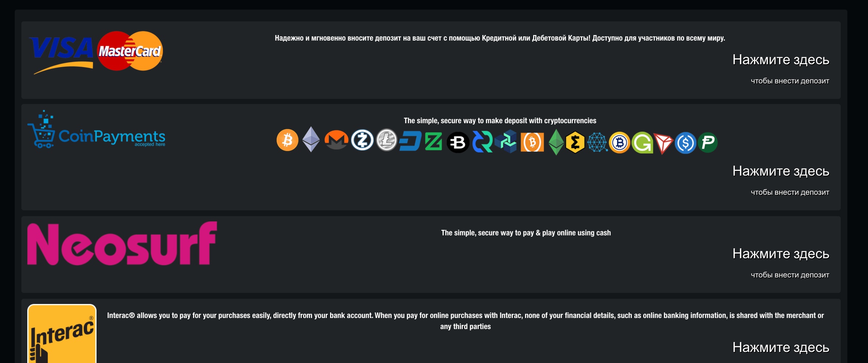Click the blue Dash currency icon
Image resolution: width=868 pixels, height=363 pixels.
410,142
